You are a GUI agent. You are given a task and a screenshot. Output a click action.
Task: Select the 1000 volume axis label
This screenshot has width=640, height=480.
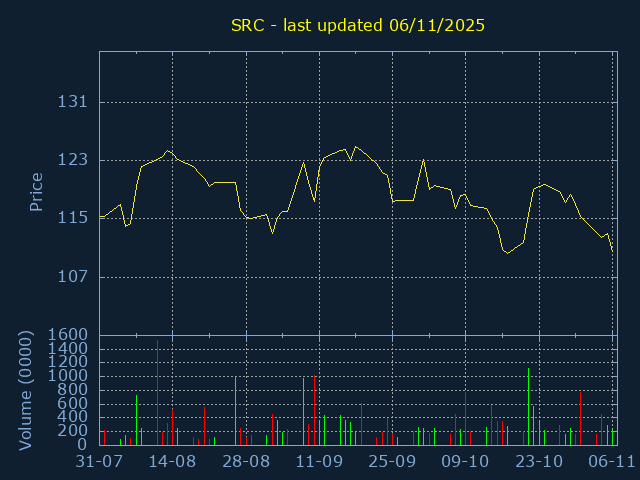click(x=68, y=376)
